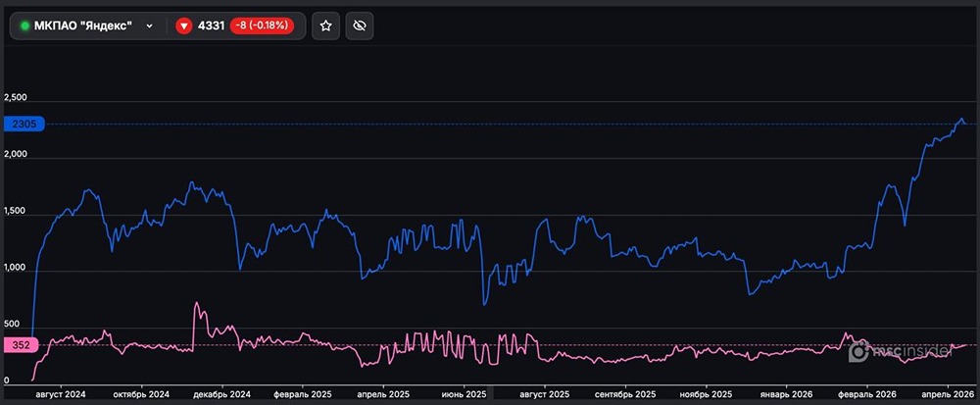Select the август 2025 date label
Image resolution: width=980 pixels, height=405 pixels.
(x=545, y=393)
